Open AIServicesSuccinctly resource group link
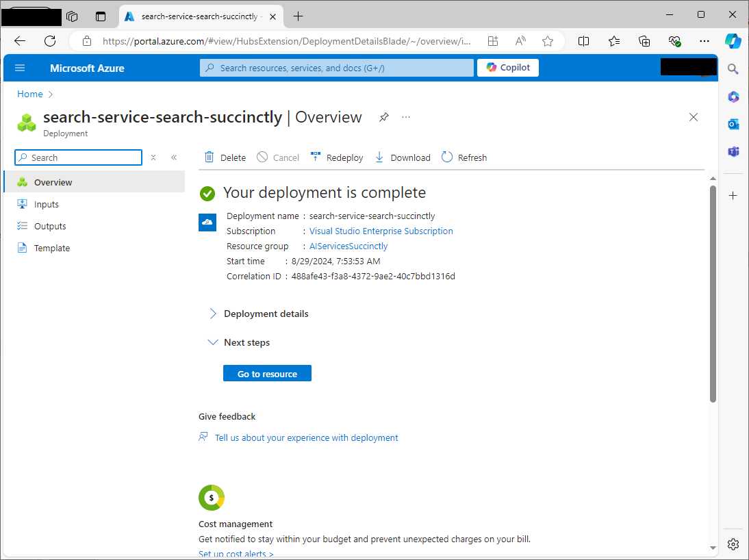Viewport: 749px width, 560px height. (x=348, y=246)
